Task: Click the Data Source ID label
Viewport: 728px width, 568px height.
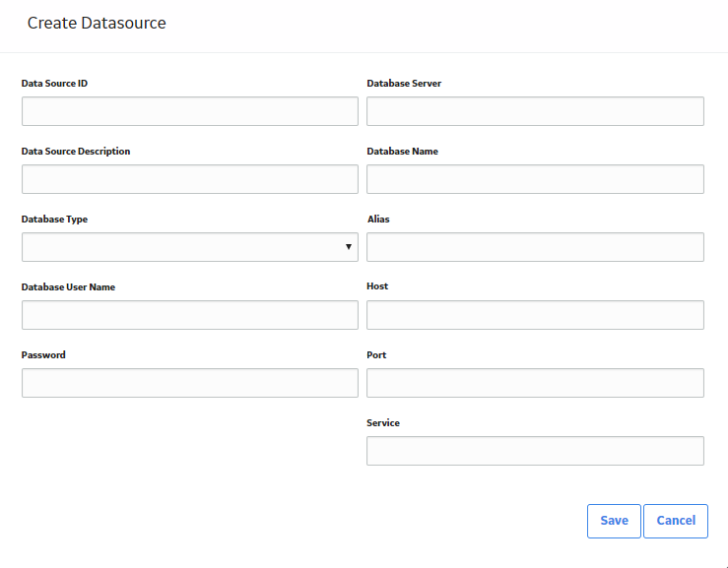Action: pos(54,83)
